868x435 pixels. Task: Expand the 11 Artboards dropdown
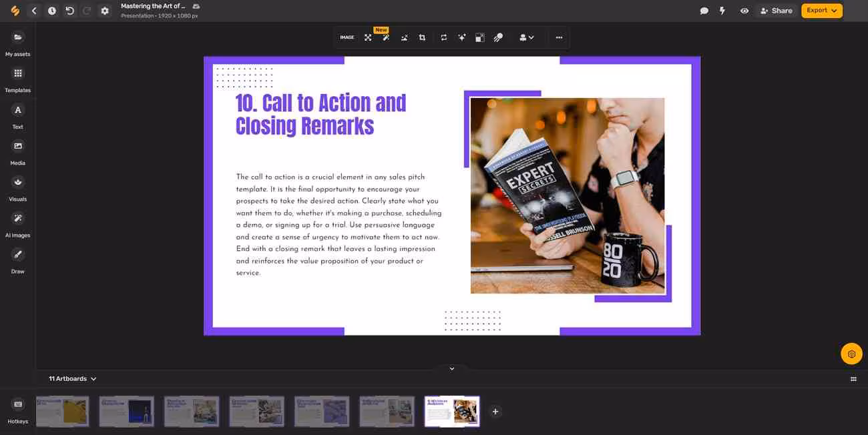pos(73,379)
